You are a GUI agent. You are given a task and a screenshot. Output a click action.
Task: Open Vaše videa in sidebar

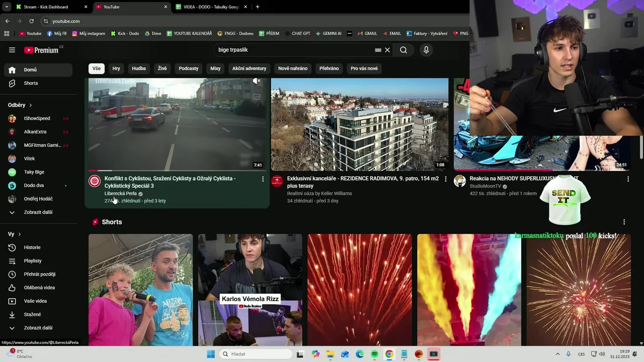38,301
